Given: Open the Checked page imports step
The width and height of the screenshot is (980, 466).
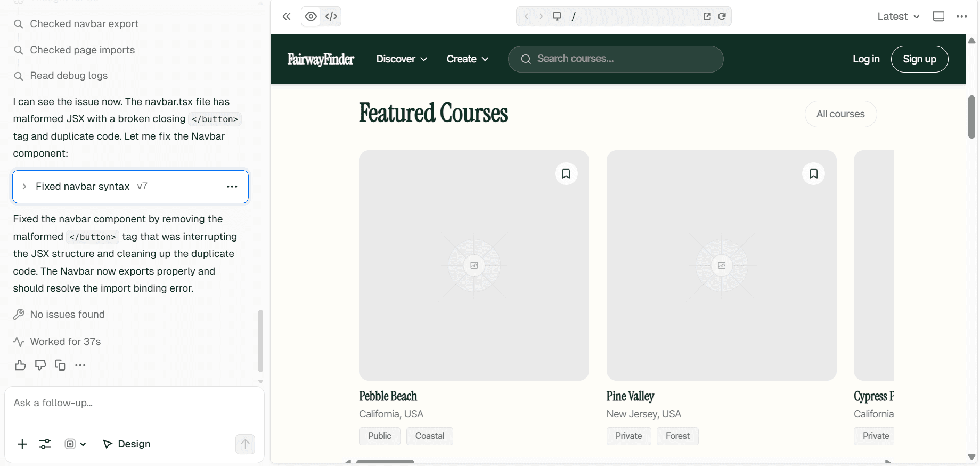Looking at the screenshot, I should tap(74, 50).
